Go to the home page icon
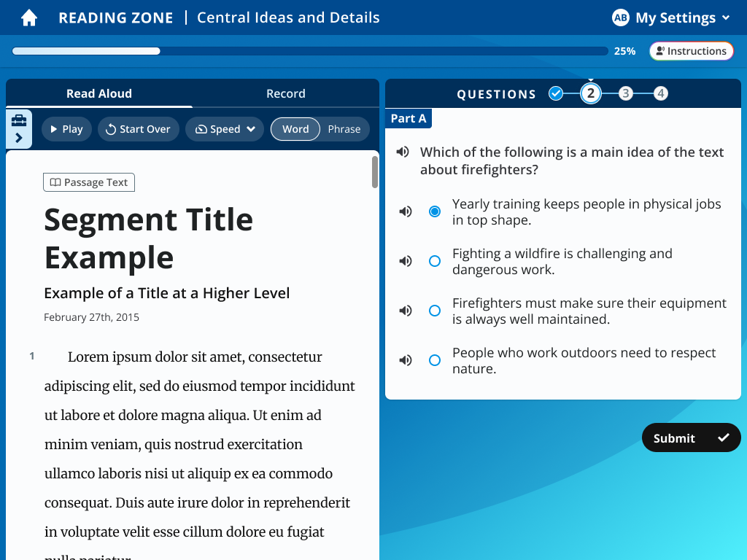The width and height of the screenshot is (747, 560). [x=29, y=17]
